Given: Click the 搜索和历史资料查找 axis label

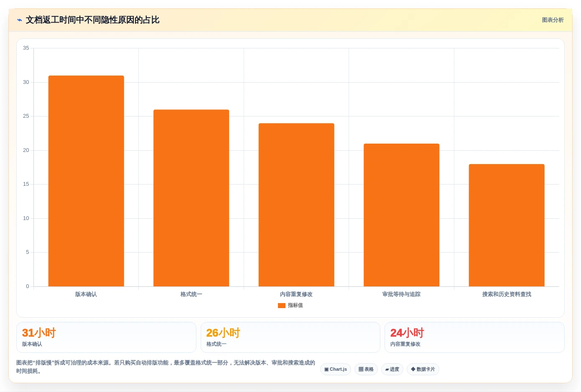Looking at the screenshot, I should point(507,294).
